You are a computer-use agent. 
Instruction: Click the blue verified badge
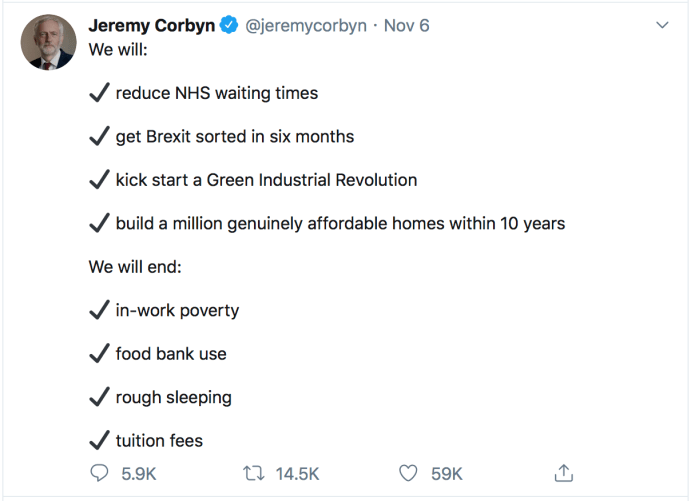pos(229,26)
